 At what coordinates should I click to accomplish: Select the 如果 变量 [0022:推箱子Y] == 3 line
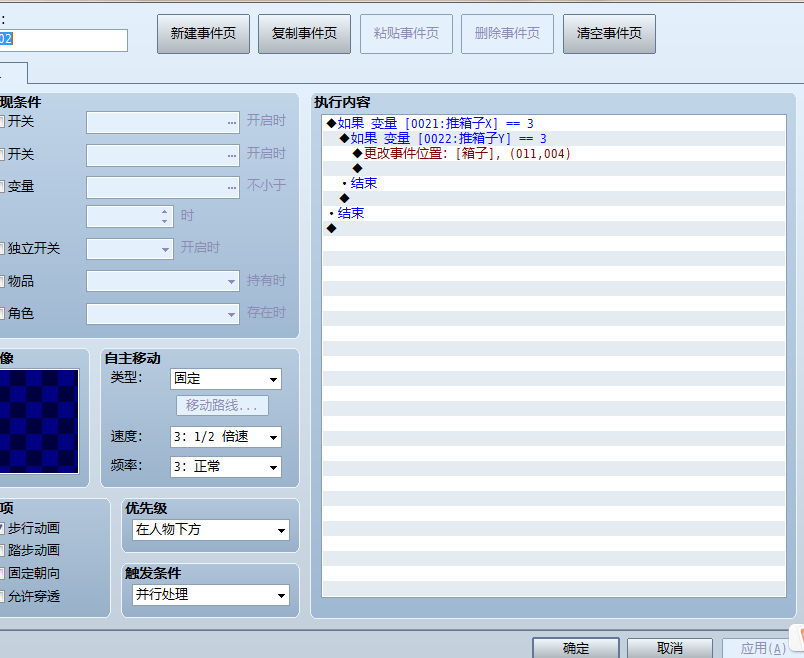click(x=554, y=138)
